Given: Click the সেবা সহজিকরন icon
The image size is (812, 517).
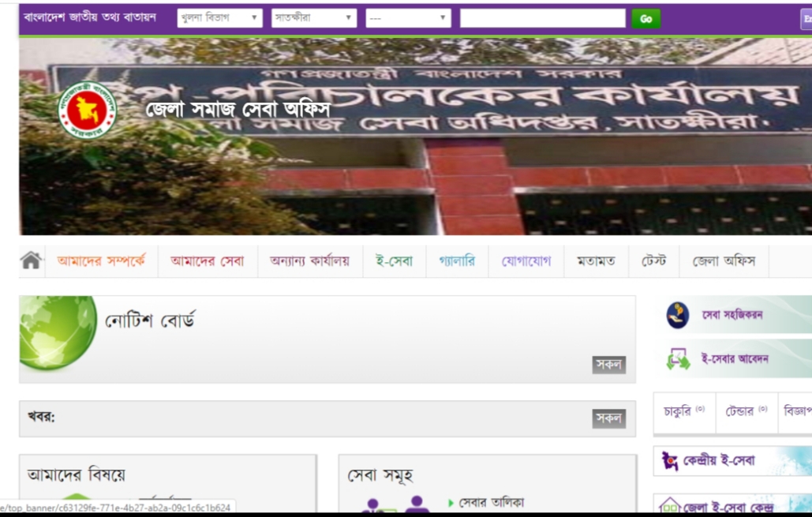Looking at the screenshot, I should pos(677,315).
